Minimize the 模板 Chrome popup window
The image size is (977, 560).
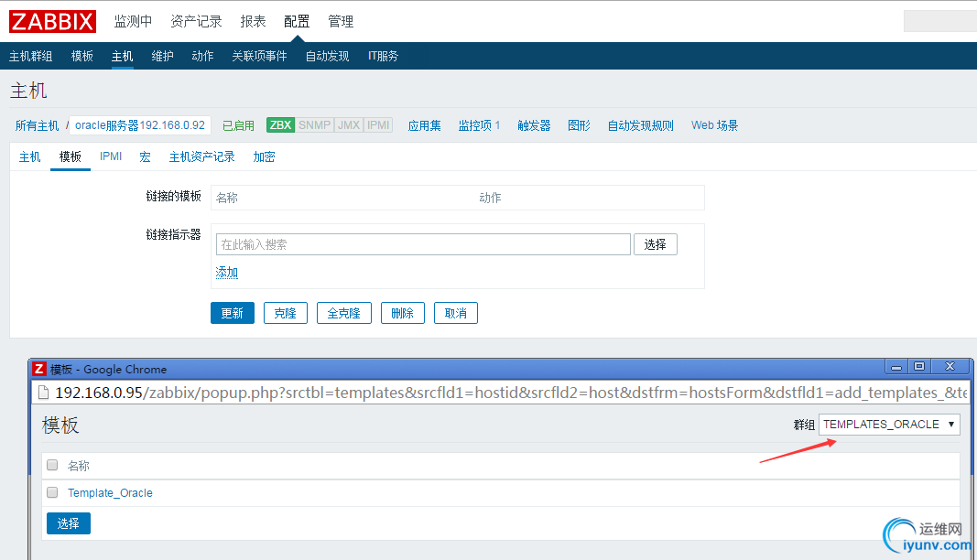tap(896, 366)
